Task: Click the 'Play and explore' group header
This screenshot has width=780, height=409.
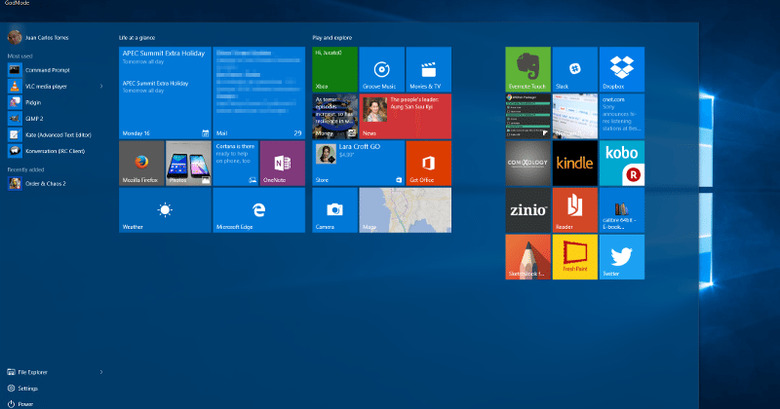Action: (x=332, y=37)
